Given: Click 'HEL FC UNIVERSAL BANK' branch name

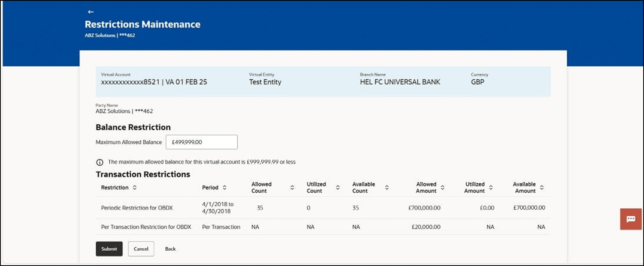Looking at the screenshot, I should click(x=400, y=82).
